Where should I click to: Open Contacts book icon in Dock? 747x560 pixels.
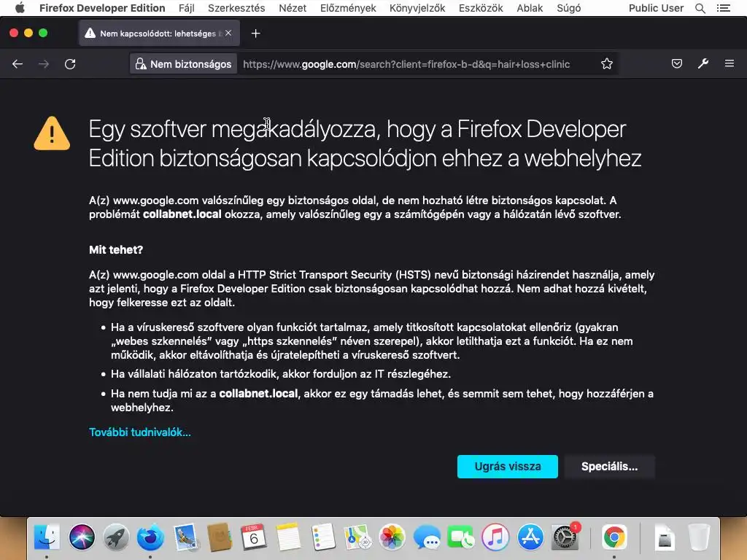220,537
